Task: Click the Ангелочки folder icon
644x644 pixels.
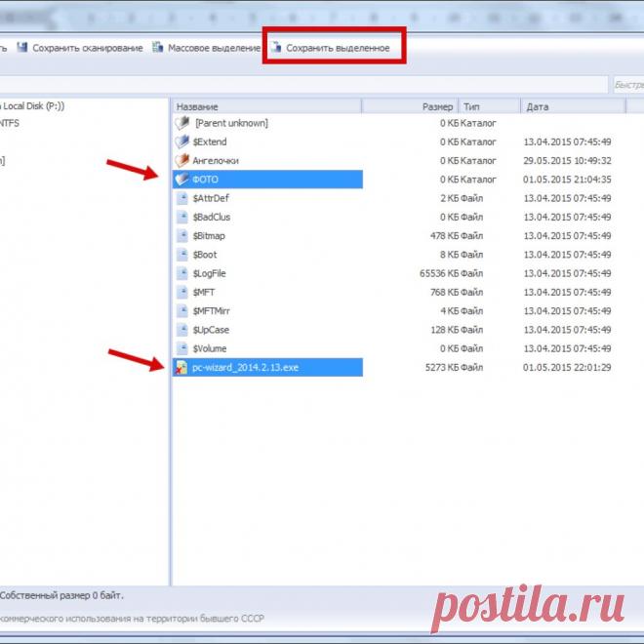Action: point(181,160)
